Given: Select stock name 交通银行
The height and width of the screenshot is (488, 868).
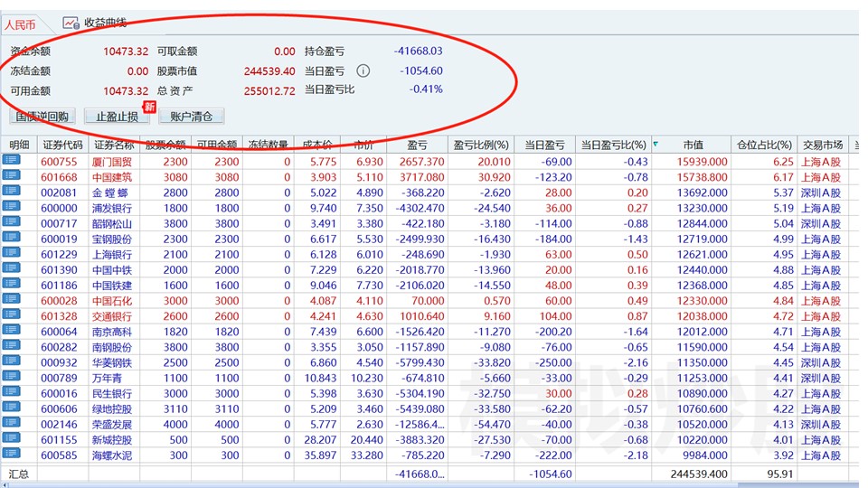Looking at the screenshot, I should pyautogui.click(x=112, y=316).
